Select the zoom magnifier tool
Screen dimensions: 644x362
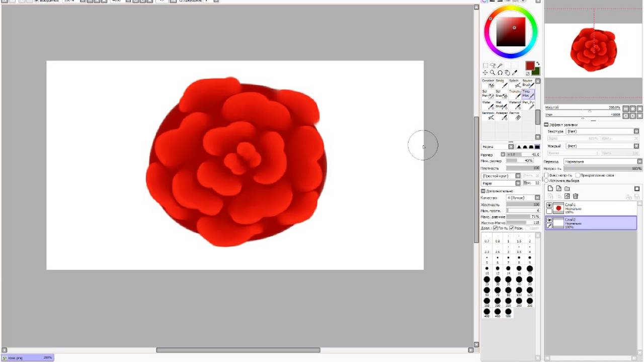click(x=493, y=73)
